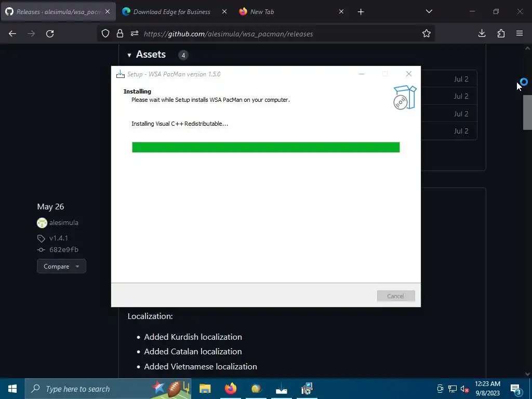This screenshot has width=532, height=399.
Task: Click the Assets count badge 4
Action: [183, 55]
